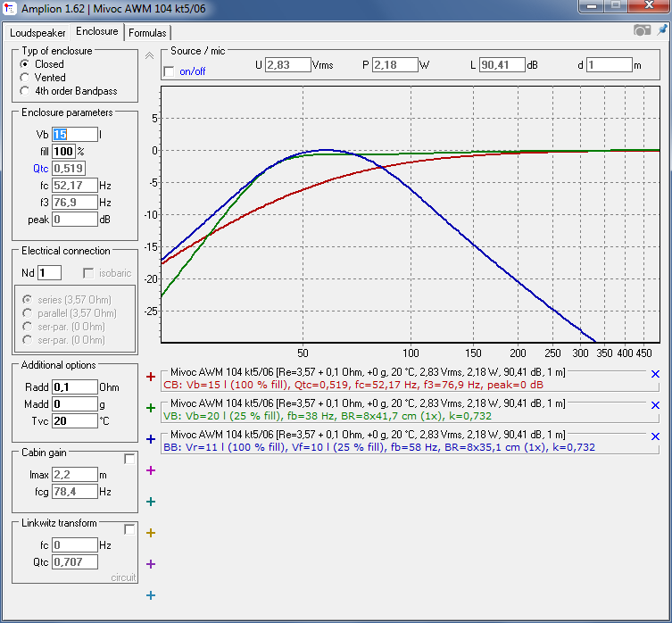Screen dimensions: 672x623
Task: Click the green plus curve slot
Action: pos(151,408)
